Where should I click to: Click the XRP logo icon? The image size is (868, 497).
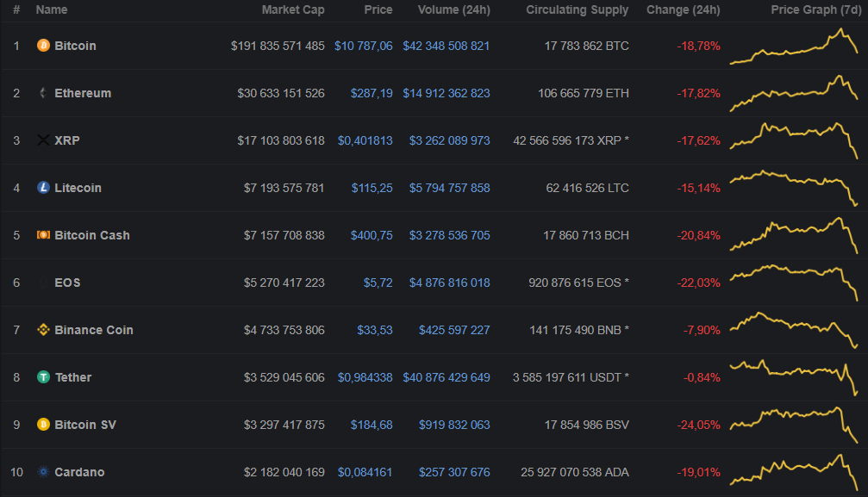point(43,140)
